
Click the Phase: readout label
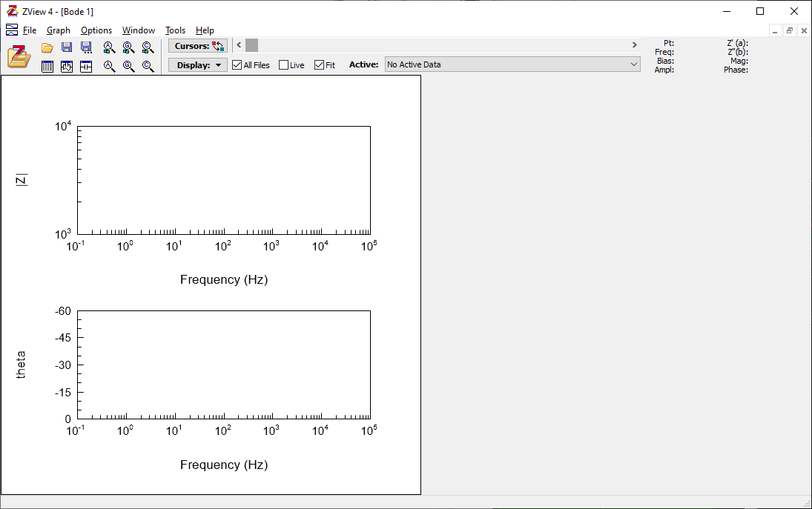point(736,70)
